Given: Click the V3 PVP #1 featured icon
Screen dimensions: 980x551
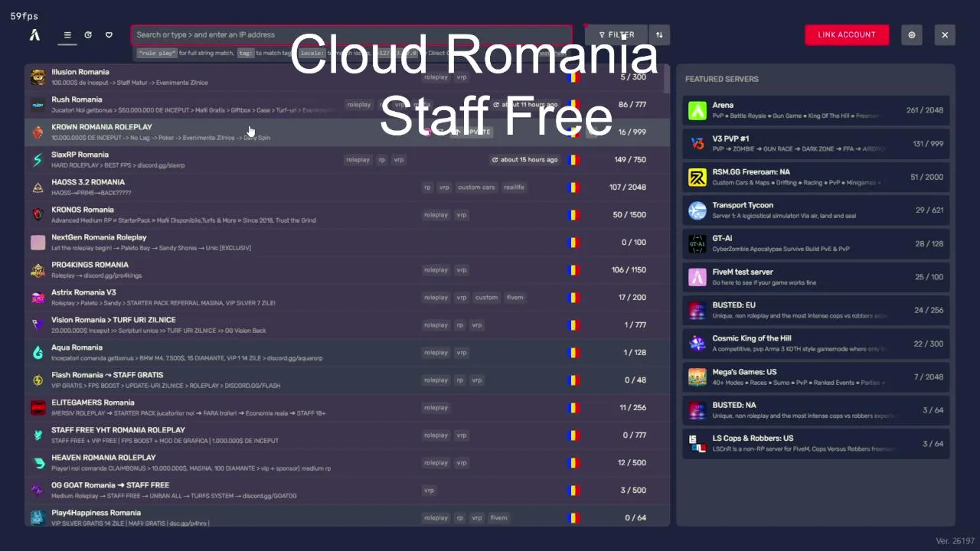Looking at the screenshot, I should [x=697, y=143].
